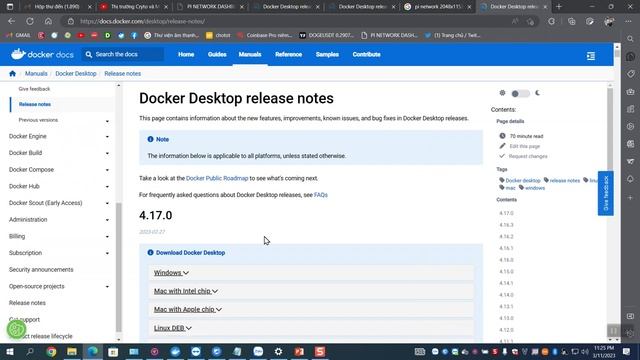Viewport: 640px width, 360px height.
Task: Reload the page with refresh icon
Action: click(x=30, y=21)
